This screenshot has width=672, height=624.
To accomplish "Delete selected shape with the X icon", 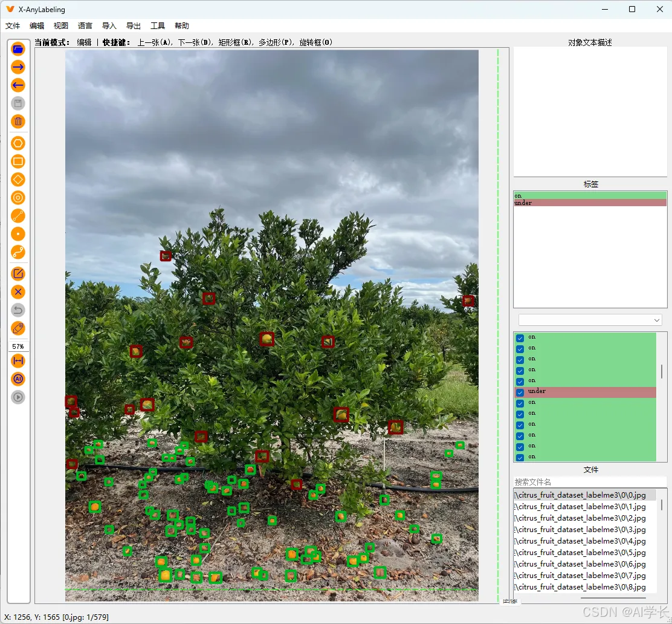I will point(18,292).
